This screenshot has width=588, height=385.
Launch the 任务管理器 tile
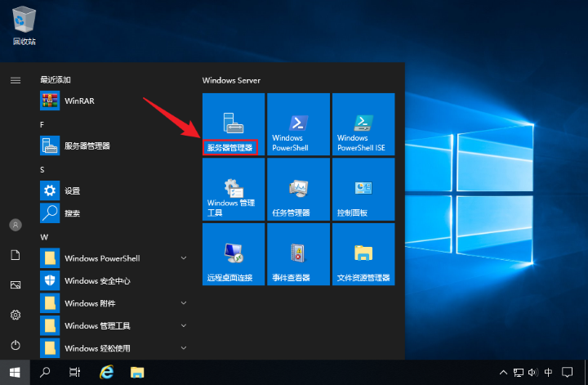[x=299, y=189]
